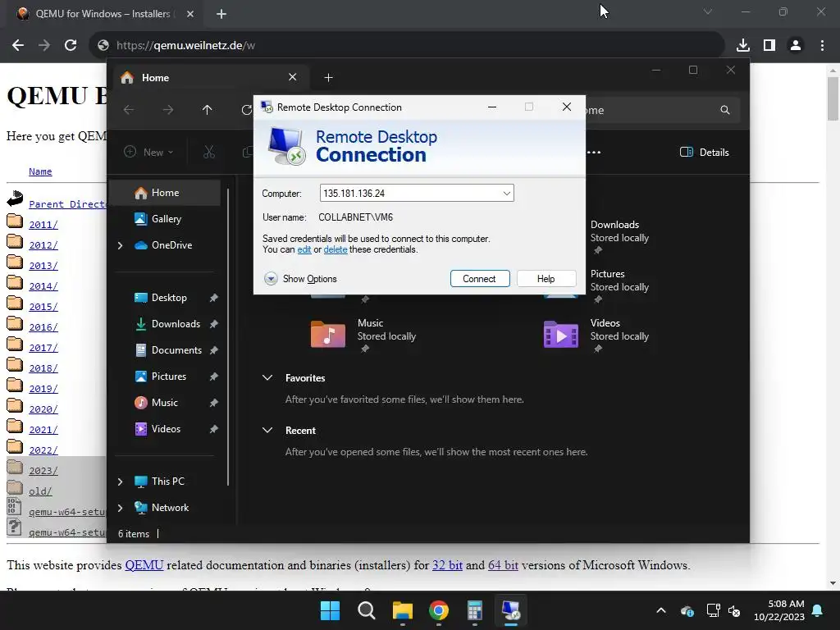Select the Pictures quick access entry
Viewport: 840px width, 630px height.
coord(619,285)
